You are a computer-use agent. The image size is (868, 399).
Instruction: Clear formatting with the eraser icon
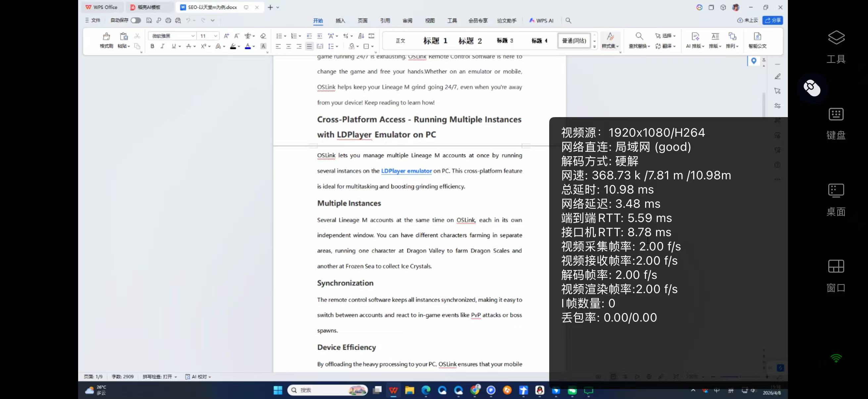click(x=263, y=36)
